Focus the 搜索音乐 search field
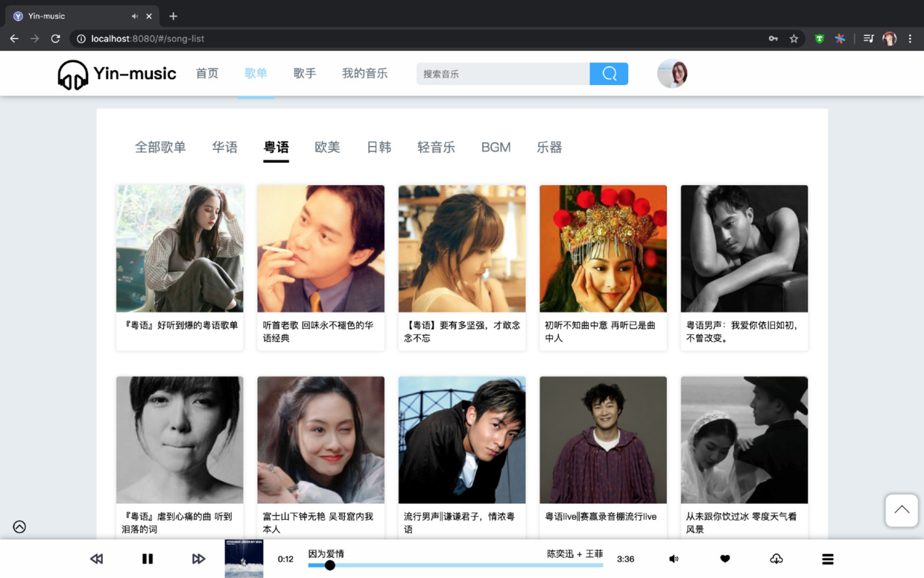 pyautogui.click(x=503, y=74)
